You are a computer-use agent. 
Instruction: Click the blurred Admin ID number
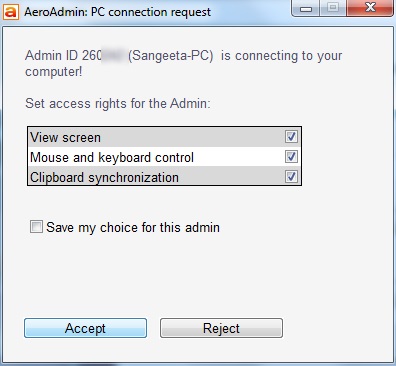pos(105,55)
